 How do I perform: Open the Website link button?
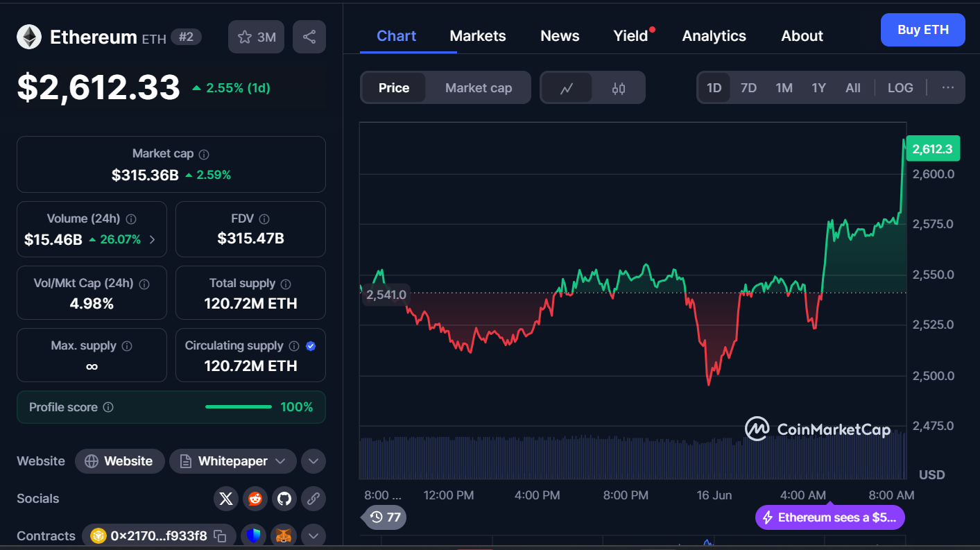[x=119, y=461]
